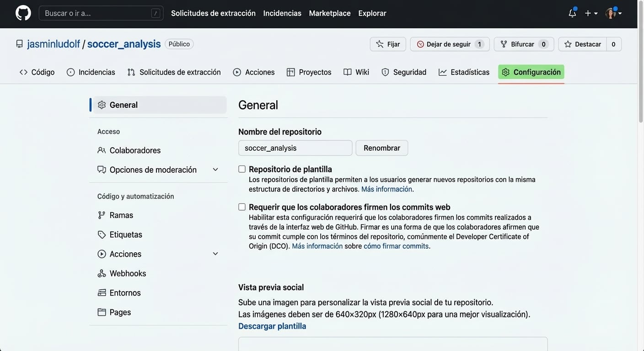Screen dimensions: 644x351
Task: Enable Repositorio de plantilla checkbox
Action: 242,169
